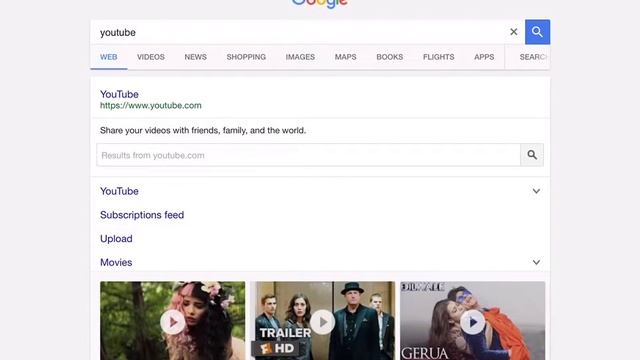
Task: Open the Subscriptions feed link
Action: 142,215
